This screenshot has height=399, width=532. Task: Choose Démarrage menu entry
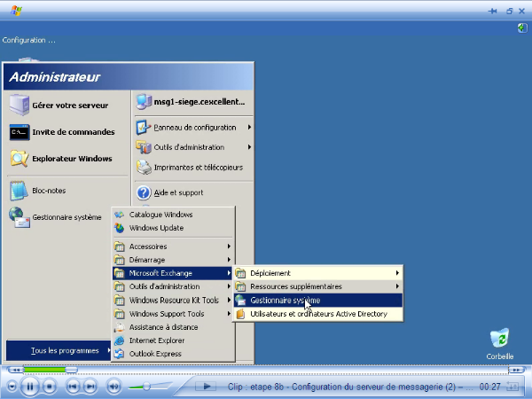click(x=173, y=260)
